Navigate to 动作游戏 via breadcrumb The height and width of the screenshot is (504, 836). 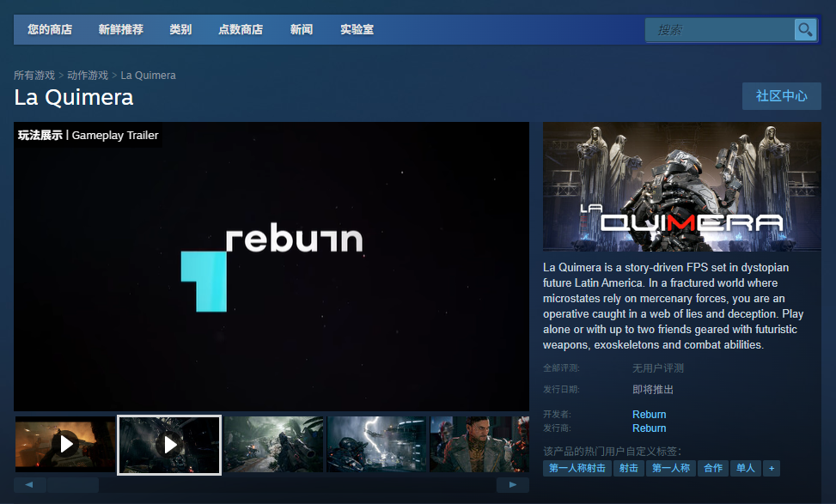88,75
